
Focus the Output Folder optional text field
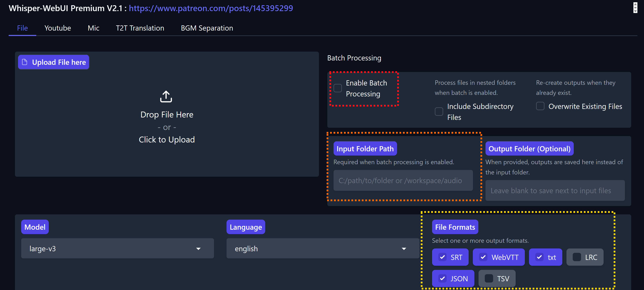tap(555, 191)
